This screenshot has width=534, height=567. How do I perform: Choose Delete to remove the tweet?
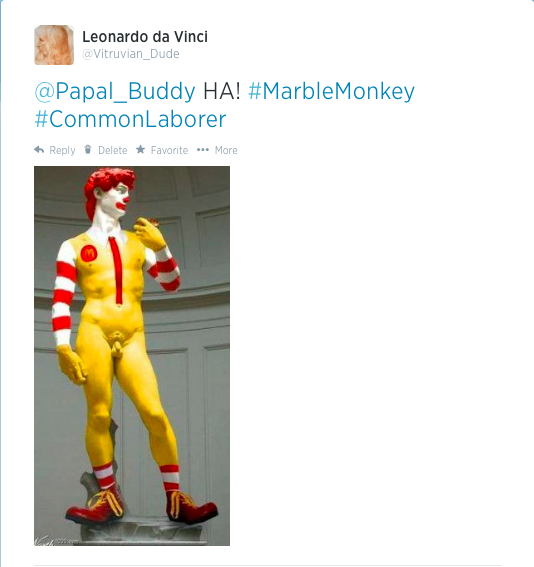point(112,150)
